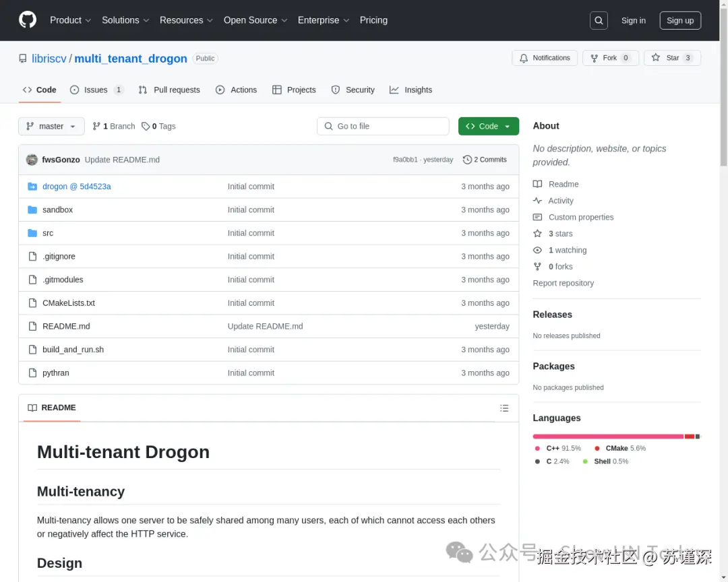Star the repository

(x=672, y=58)
